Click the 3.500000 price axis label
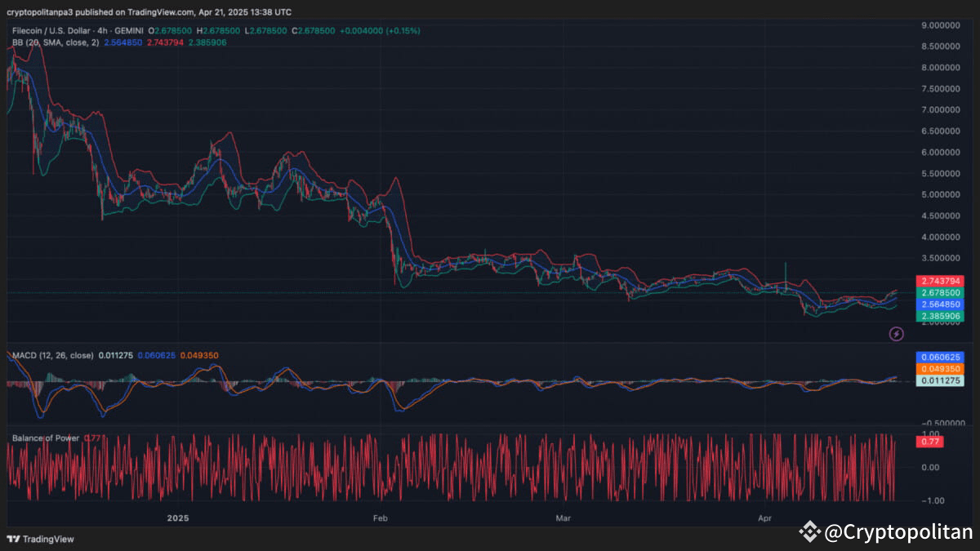The image size is (980, 551). (941, 258)
